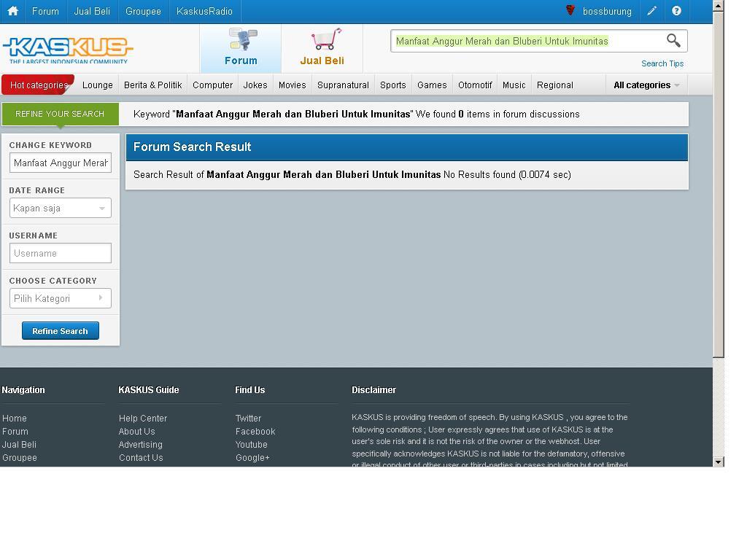Screen dimensions: 747x560
Task: Expand the All categories dropdown
Action: 646,85
